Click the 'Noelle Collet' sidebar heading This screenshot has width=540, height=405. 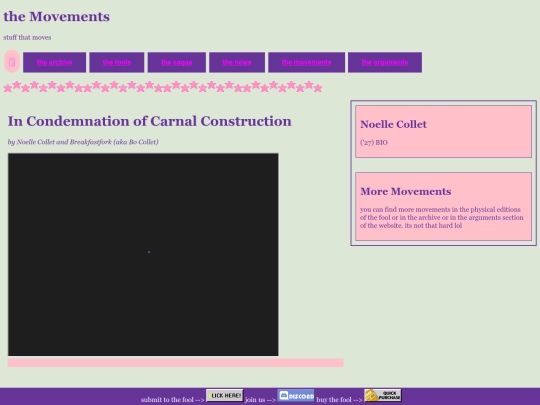point(393,124)
